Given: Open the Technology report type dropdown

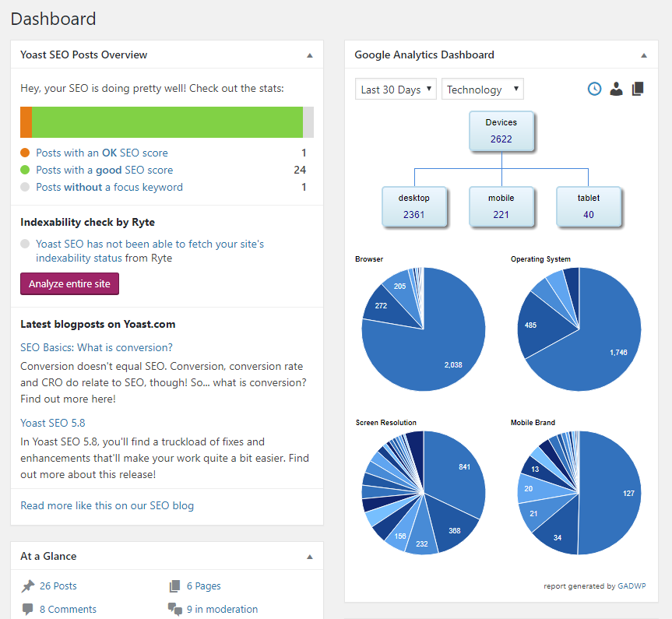Looking at the screenshot, I should pos(483,90).
